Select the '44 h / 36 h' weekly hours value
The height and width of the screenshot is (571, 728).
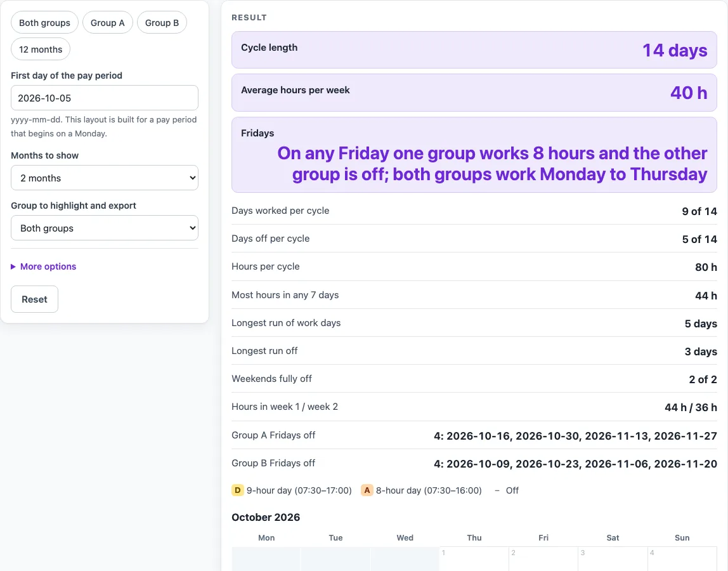pos(691,407)
